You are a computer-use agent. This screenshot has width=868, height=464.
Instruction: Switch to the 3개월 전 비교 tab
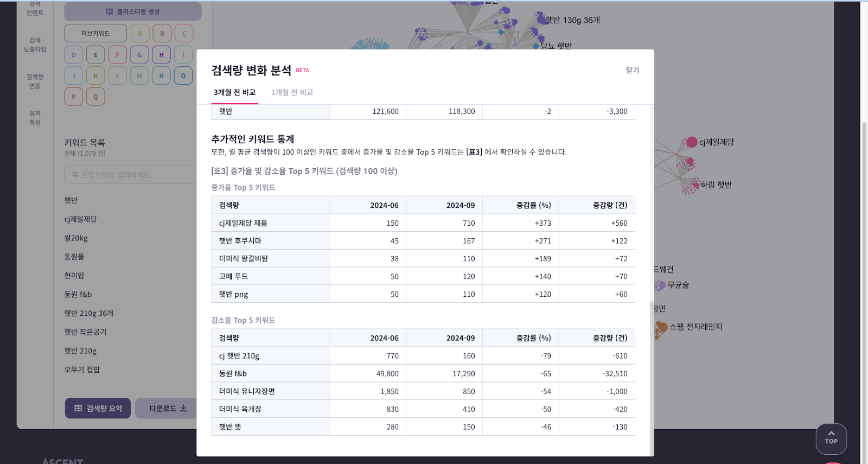click(x=234, y=92)
